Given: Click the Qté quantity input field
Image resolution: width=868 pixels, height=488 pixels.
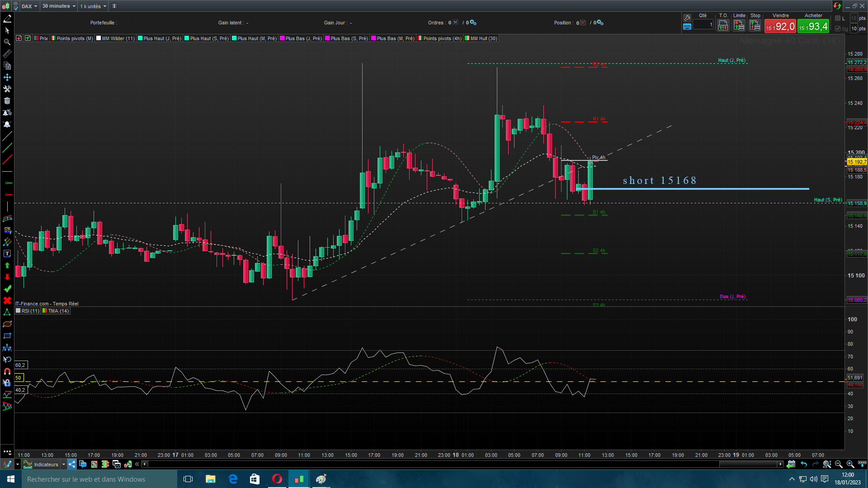Looking at the screenshot, I should [x=703, y=25].
